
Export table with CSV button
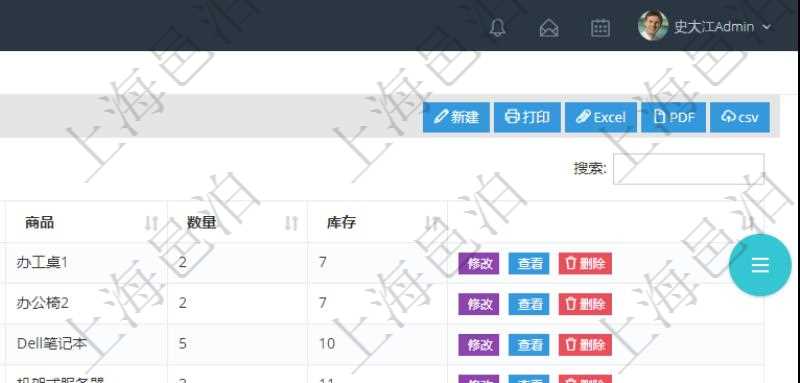740,117
